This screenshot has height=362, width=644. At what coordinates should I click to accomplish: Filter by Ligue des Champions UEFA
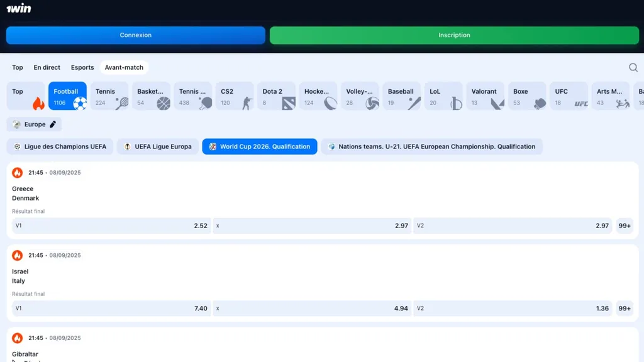click(x=60, y=146)
